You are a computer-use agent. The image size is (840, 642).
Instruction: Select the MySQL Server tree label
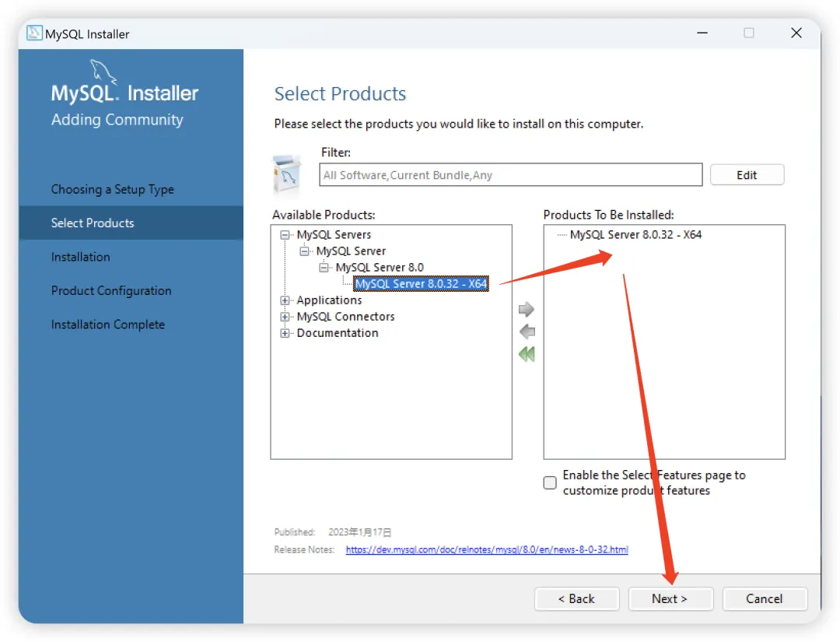coord(351,251)
